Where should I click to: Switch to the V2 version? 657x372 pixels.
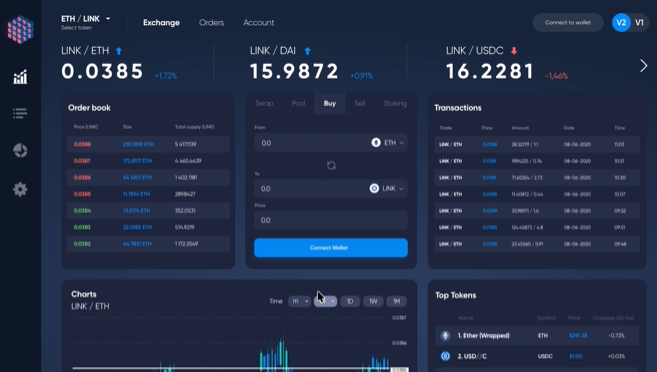(x=621, y=23)
